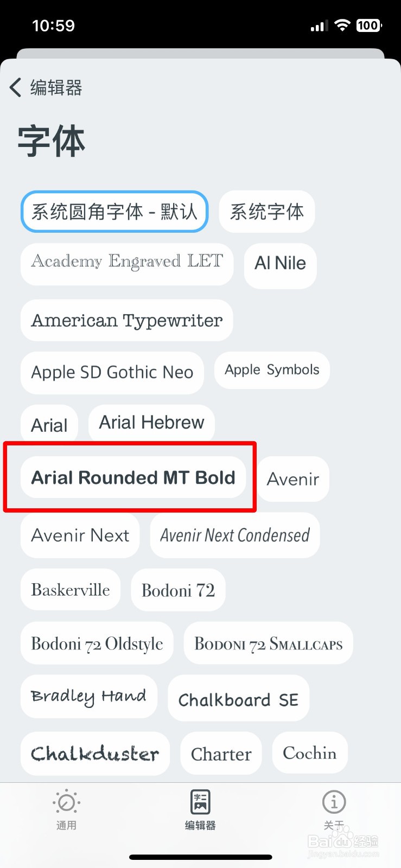Pick the Apple Symbols font
This screenshot has height=868, width=401.
[272, 370]
